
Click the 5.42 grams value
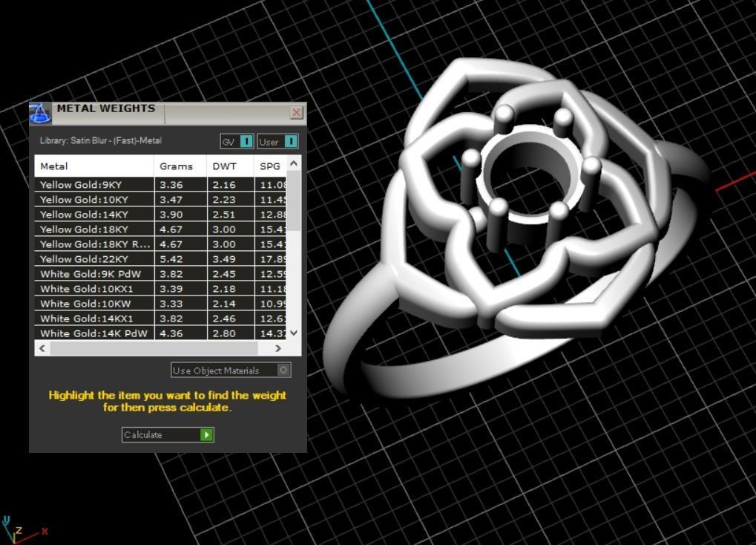coord(171,258)
